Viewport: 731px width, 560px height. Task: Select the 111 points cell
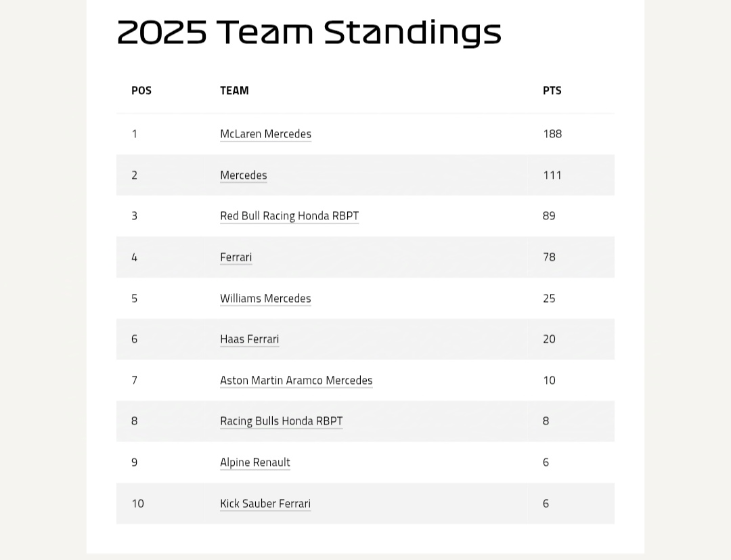(552, 175)
